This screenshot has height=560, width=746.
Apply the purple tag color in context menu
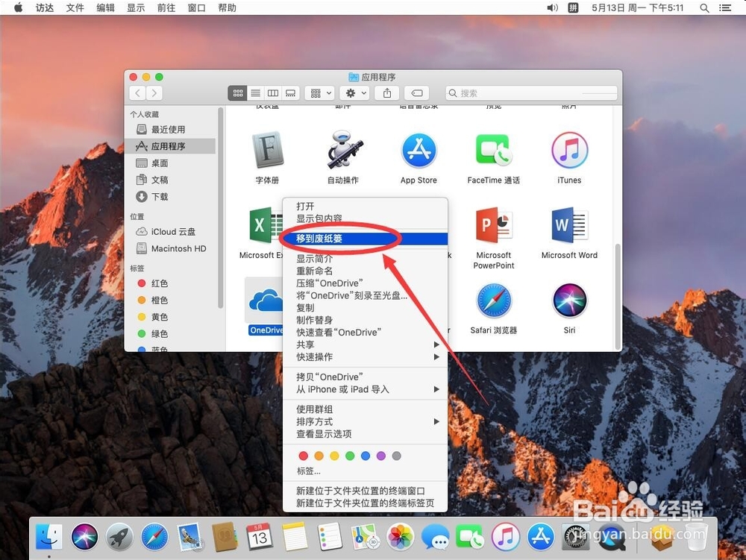pos(380,456)
